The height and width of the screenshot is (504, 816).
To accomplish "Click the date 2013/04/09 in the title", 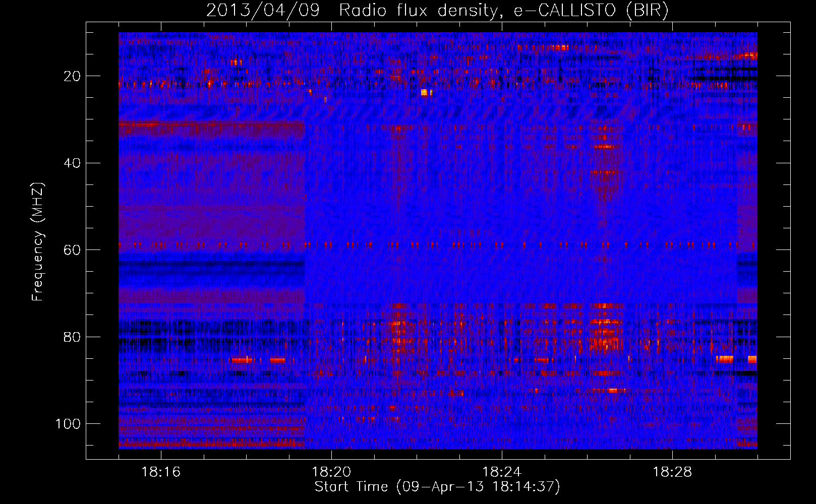I will 263,11.
